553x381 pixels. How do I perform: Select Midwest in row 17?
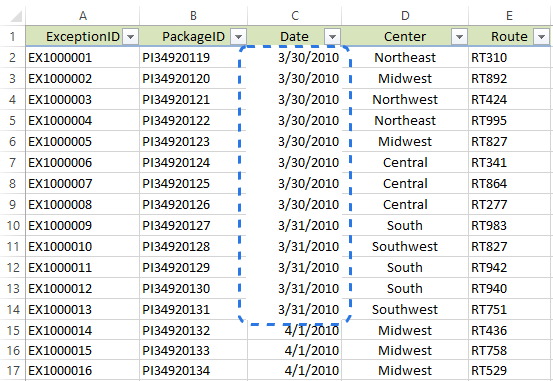405,370
